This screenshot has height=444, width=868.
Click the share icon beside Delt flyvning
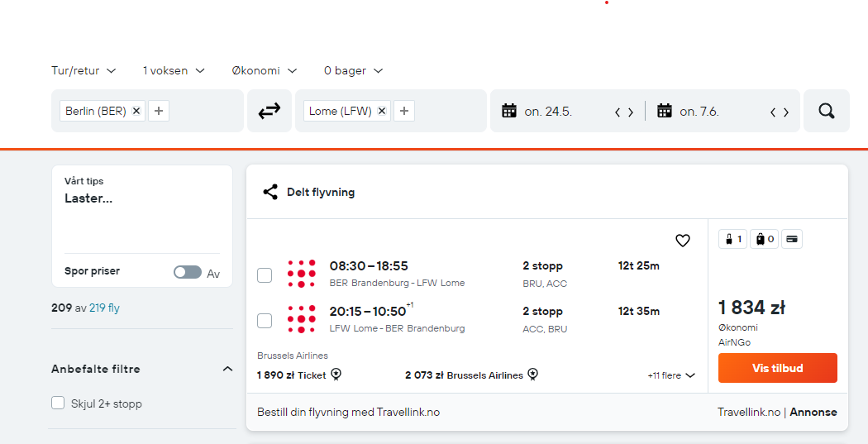[270, 192]
